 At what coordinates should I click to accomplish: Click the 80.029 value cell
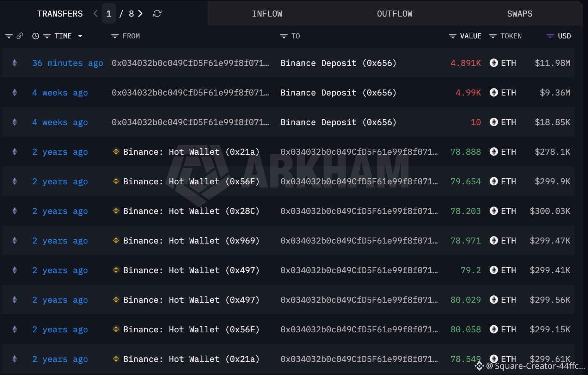pyautogui.click(x=466, y=300)
